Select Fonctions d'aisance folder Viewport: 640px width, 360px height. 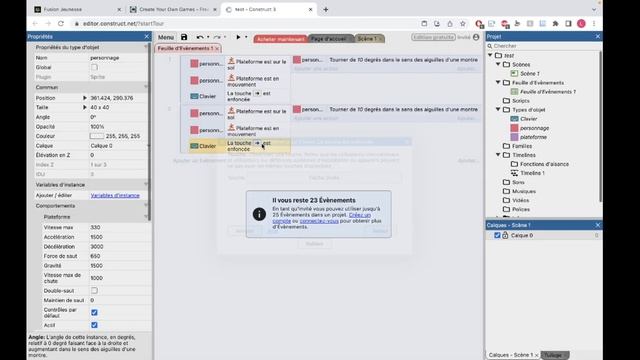point(544,164)
